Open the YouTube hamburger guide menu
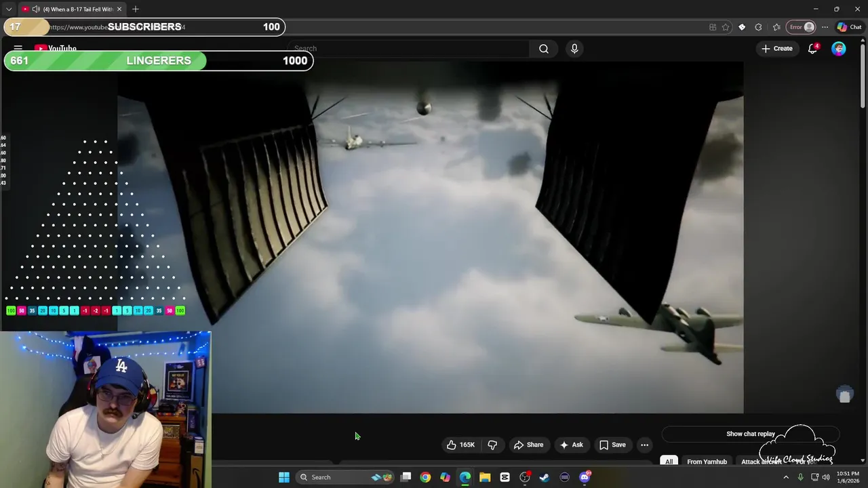This screenshot has height=488, width=868. click(18, 49)
